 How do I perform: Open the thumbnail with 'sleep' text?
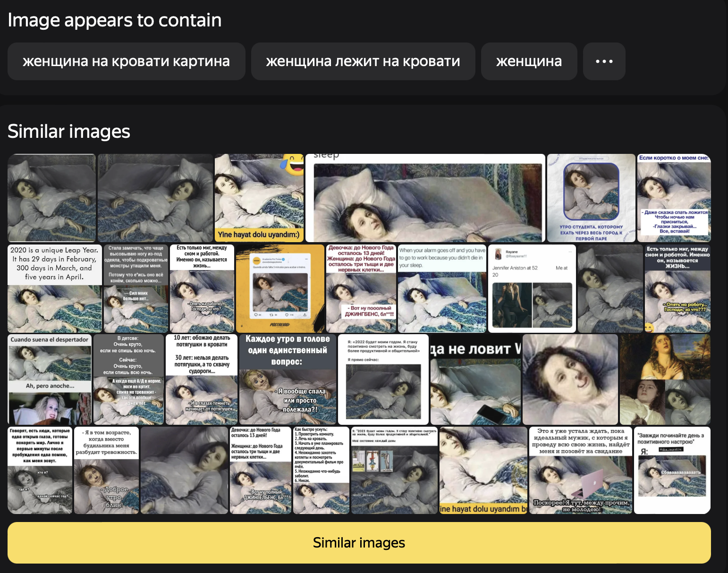click(x=425, y=198)
